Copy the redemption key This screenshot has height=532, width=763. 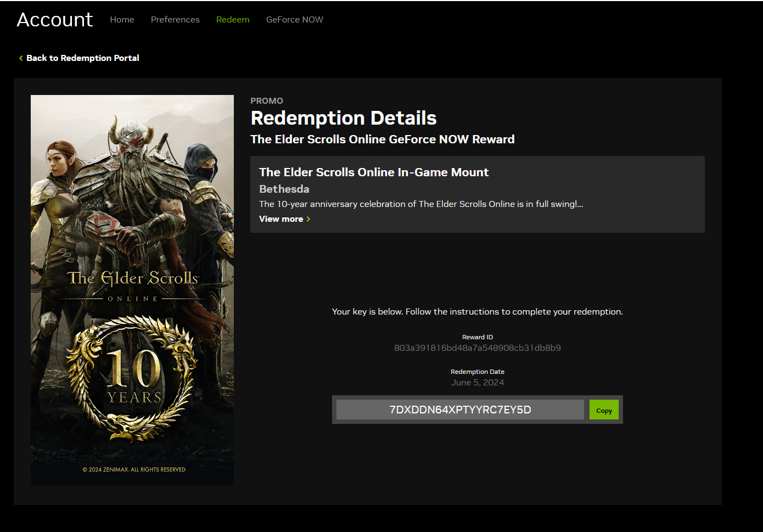[604, 410]
